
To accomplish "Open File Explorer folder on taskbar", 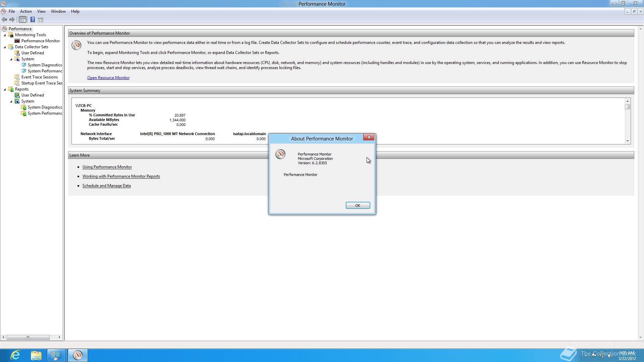I will click(x=36, y=355).
